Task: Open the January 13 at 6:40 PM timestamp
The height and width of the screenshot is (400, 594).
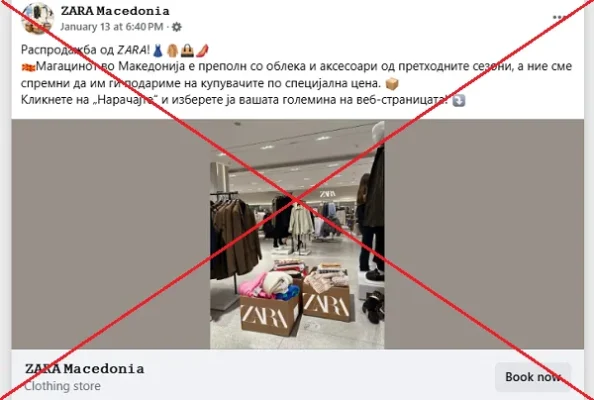Action: pos(112,27)
